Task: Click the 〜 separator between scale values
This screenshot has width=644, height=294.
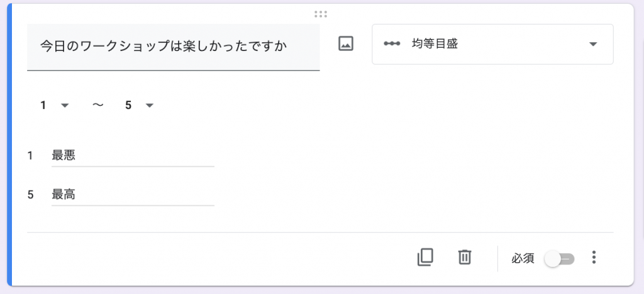Action: (x=97, y=106)
